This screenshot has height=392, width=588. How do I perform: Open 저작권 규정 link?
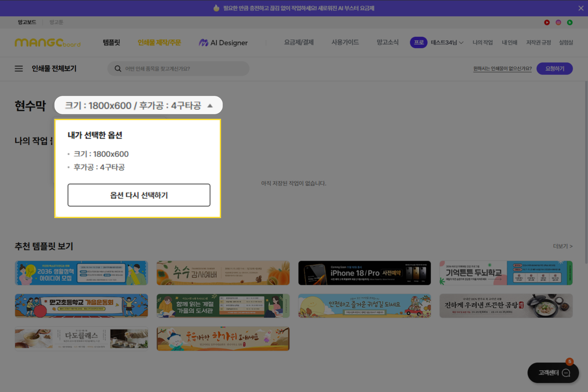pyautogui.click(x=539, y=42)
